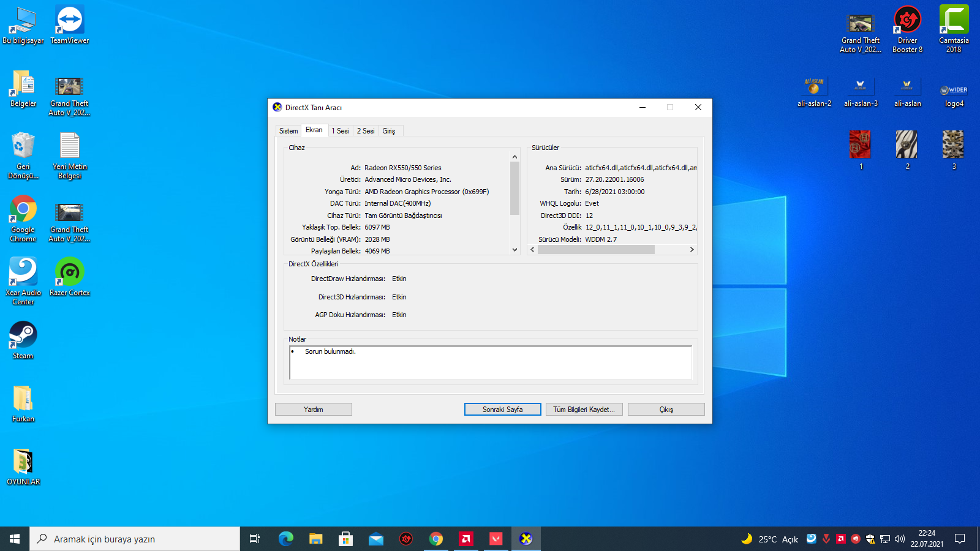
Task: Switch to Giriş tab
Action: click(x=389, y=131)
